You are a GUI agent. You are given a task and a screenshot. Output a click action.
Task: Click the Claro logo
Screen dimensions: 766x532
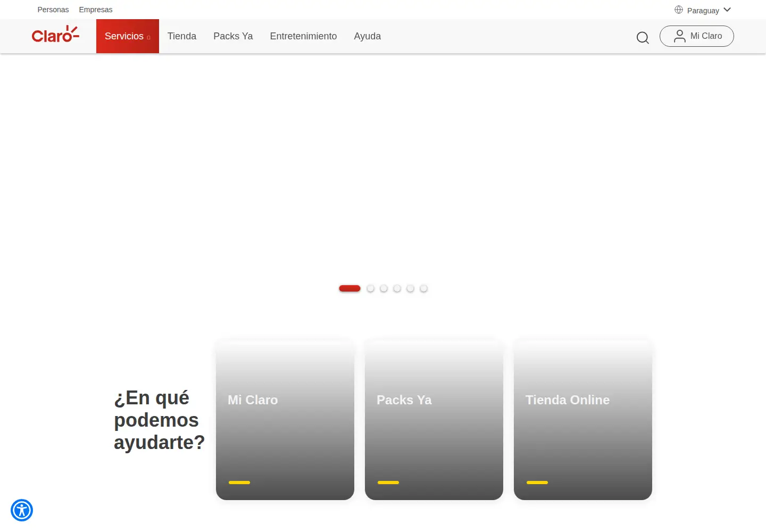(x=55, y=35)
